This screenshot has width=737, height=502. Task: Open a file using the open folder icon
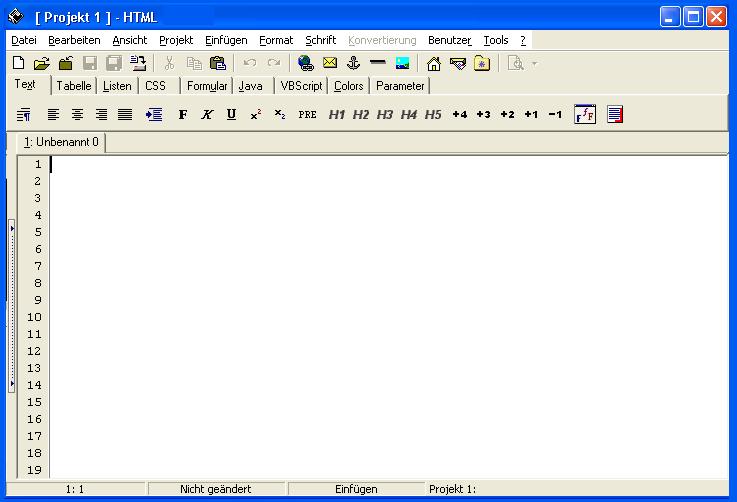[x=42, y=63]
